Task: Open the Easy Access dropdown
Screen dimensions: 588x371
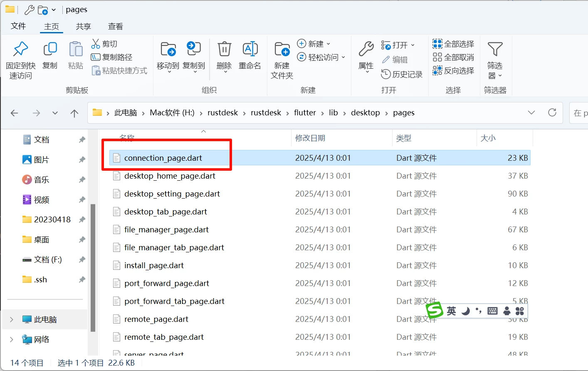Action: click(321, 57)
